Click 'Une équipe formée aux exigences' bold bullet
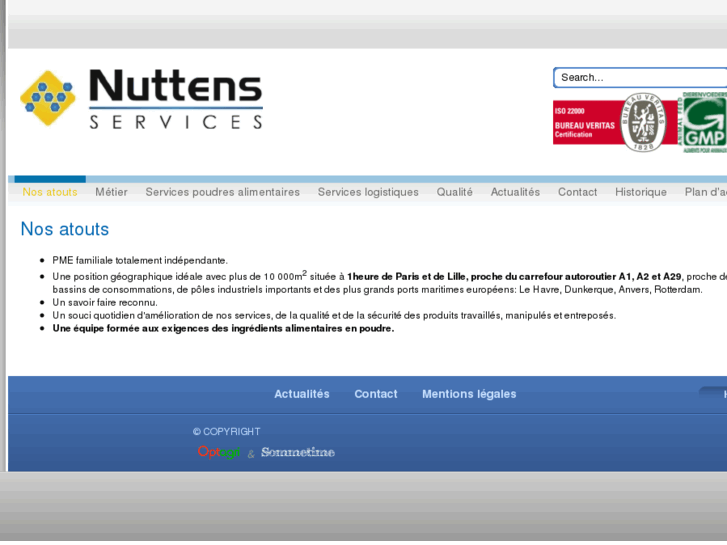Image resolution: width=727 pixels, height=545 pixels. pyautogui.click(x=223, y=328)
